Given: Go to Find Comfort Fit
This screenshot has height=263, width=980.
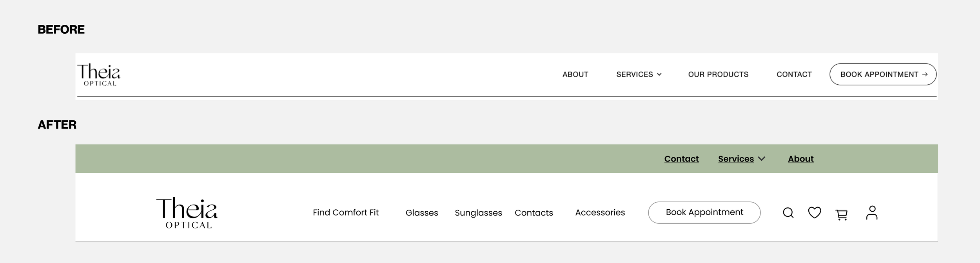Looking at the screenshot, I should [x=345, y=212].
